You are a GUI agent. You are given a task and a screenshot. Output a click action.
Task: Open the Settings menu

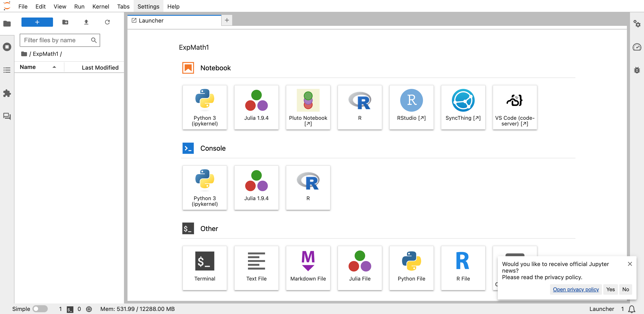click(148, 7)
